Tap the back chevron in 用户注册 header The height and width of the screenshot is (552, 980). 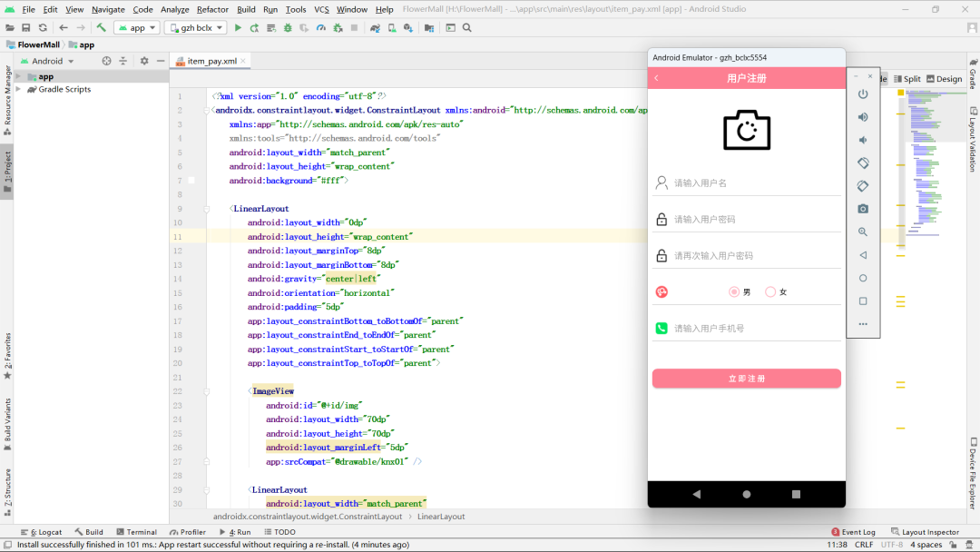click(656, 78)
